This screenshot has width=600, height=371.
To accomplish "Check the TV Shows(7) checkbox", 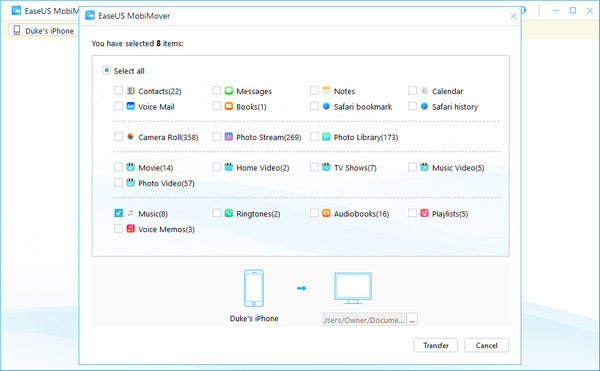I will (314, 167).
